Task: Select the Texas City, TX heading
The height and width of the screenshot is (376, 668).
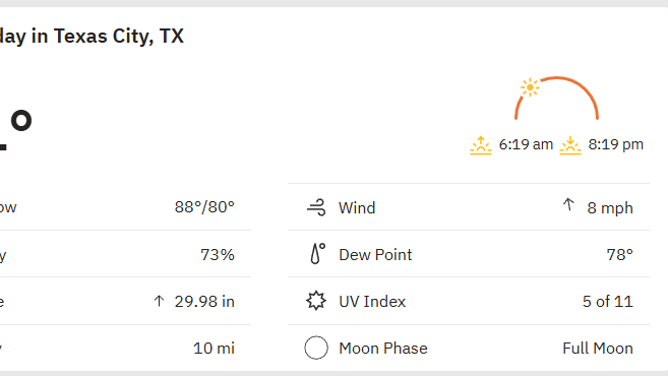Action: 92,36
